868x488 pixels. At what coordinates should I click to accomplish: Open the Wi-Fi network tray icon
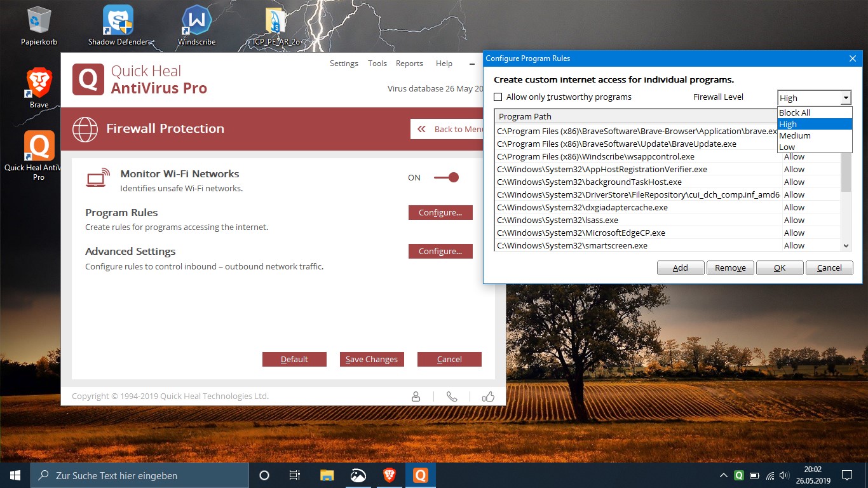tap(770, 475)
